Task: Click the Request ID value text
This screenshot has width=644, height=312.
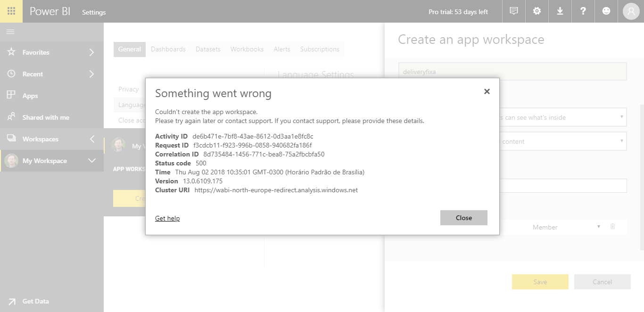Action: coord(253,145)
